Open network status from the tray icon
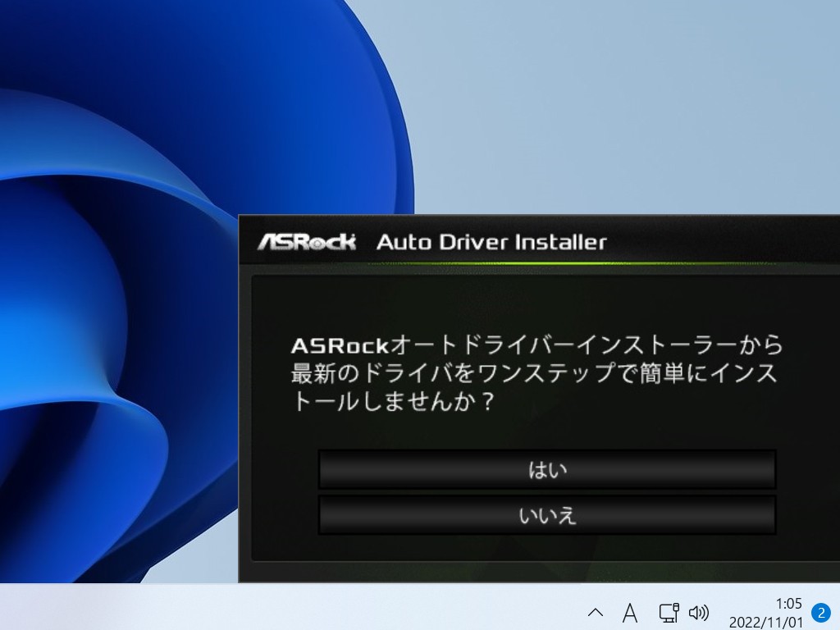 point(669,612)
